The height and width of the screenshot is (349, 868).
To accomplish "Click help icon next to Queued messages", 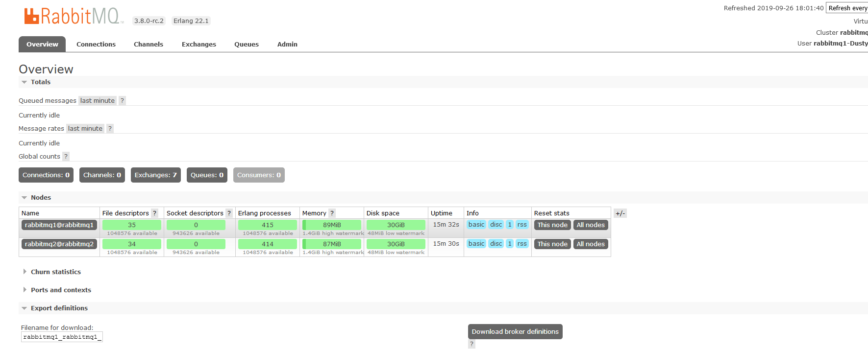I will coord(122,101).
